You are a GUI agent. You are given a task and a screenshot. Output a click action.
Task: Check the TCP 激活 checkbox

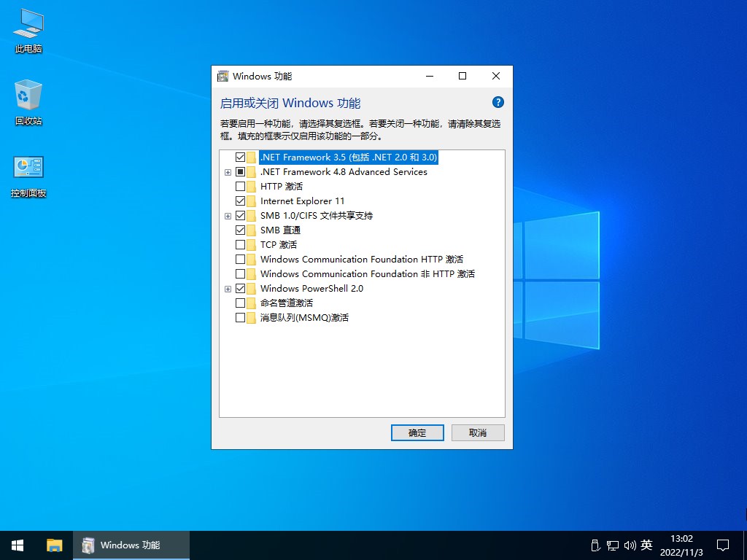tap(241, 245)
